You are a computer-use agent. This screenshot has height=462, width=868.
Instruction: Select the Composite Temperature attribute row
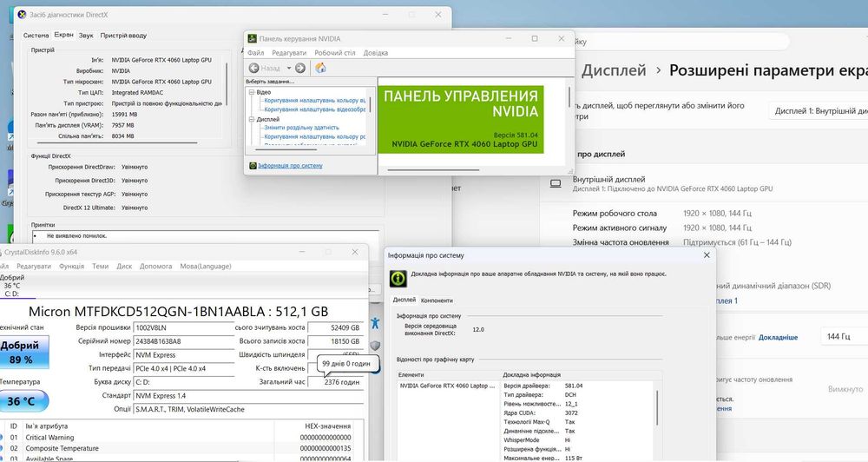point(182,448)
